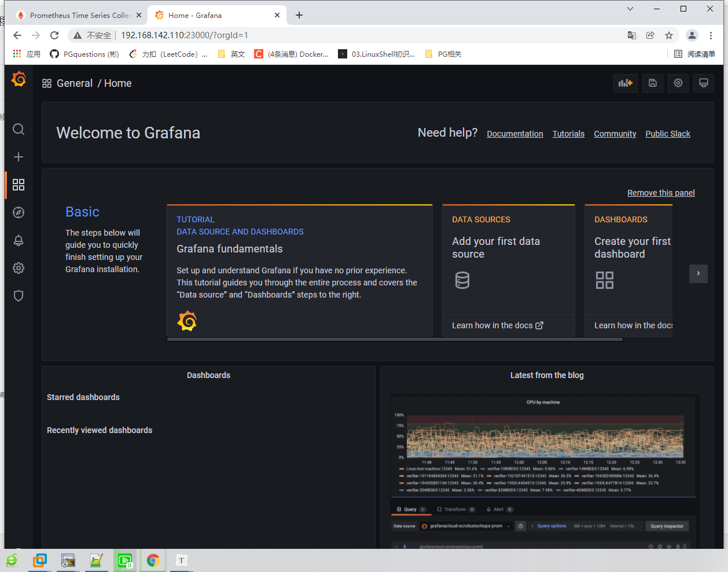The width and height of the screenshot is (728, 572).
Task: Open a new browser tab
Action: coord(299,15)
